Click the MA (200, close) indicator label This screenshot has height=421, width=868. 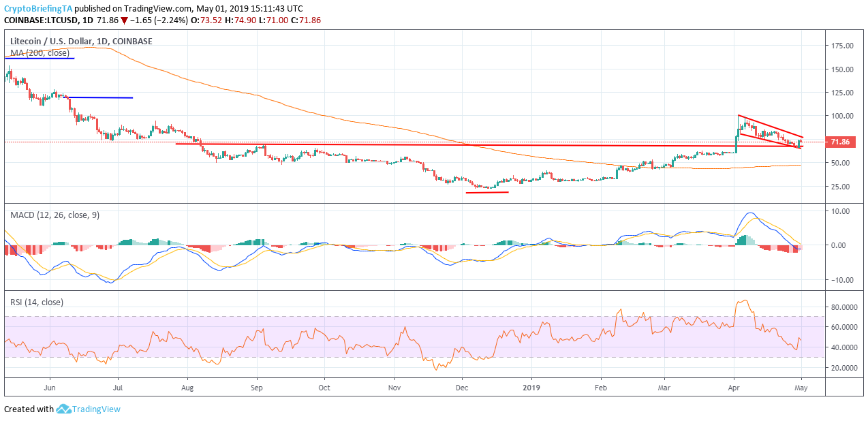tap(40, 52)
